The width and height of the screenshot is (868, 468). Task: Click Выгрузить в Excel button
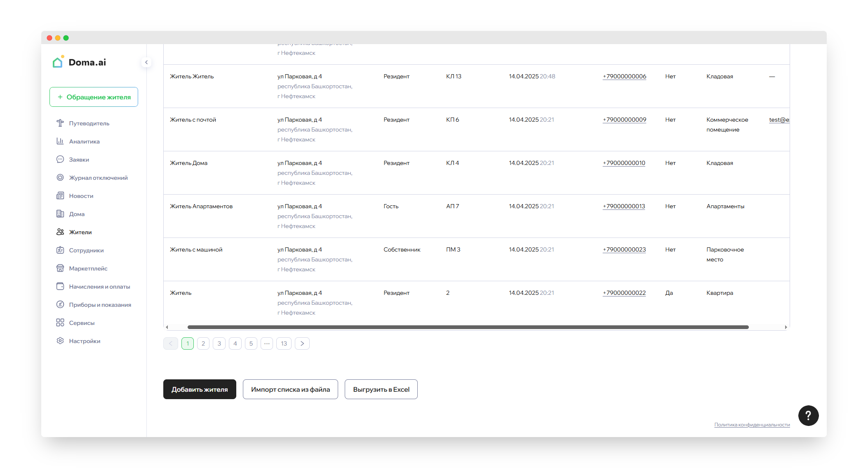pyautogui.click(x=381, y=389)
